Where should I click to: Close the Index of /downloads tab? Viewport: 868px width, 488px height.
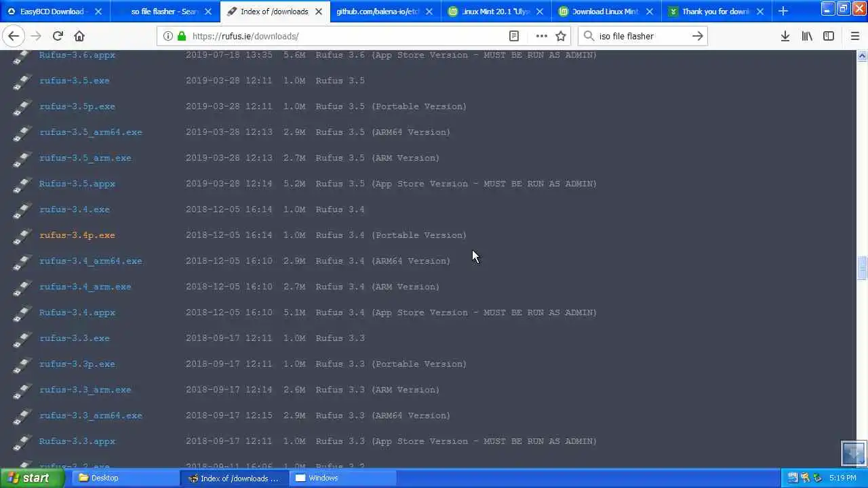click(x=319, y=12)
